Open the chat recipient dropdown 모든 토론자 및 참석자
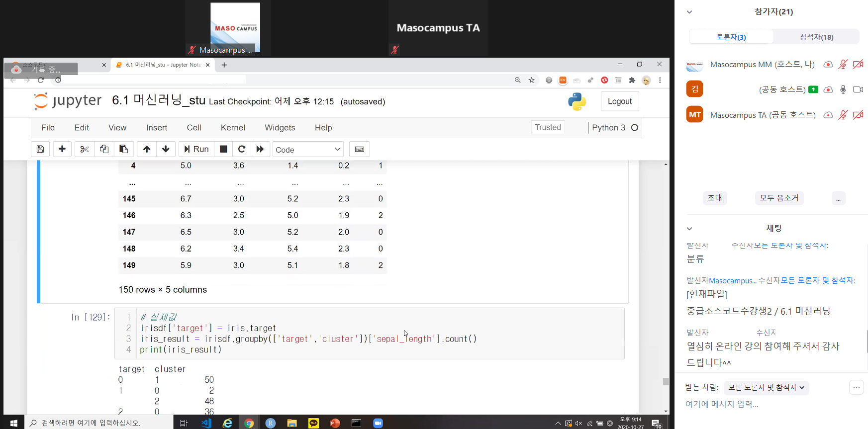Image resolution: width=868 pixels, height=429 pixels. tap(766, 387)
